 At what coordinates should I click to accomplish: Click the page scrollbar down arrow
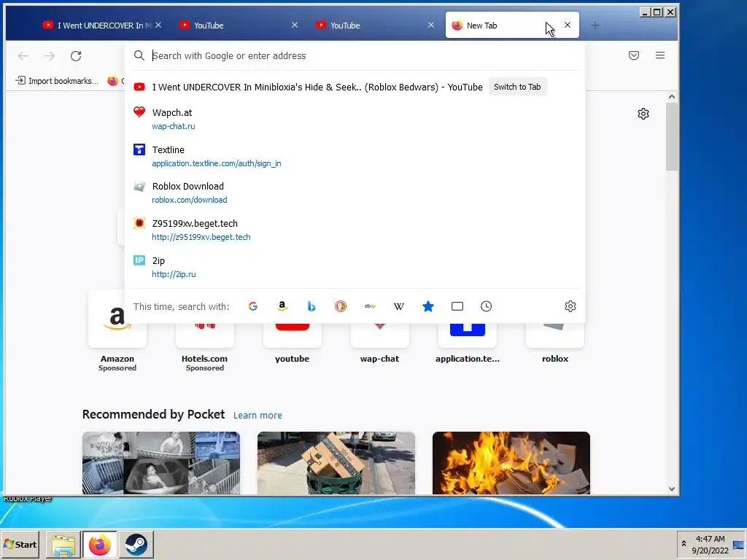point(672,489)
